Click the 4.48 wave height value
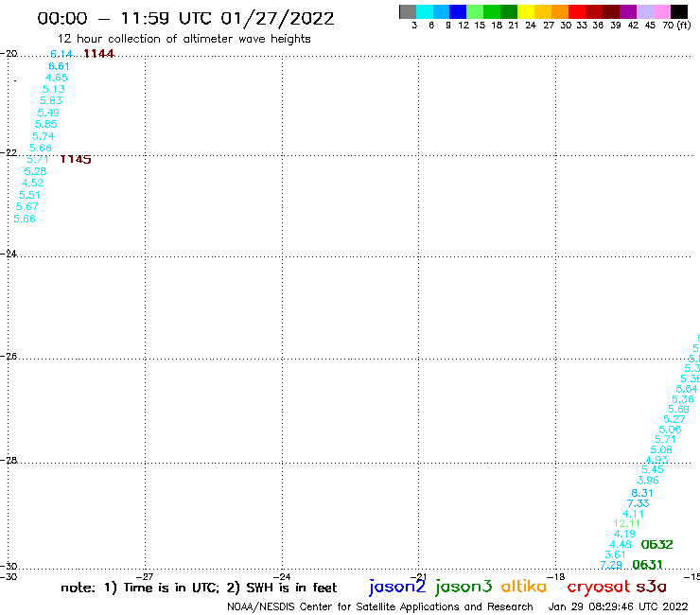This screenshot has height=615, width=700. click(621, 544)
